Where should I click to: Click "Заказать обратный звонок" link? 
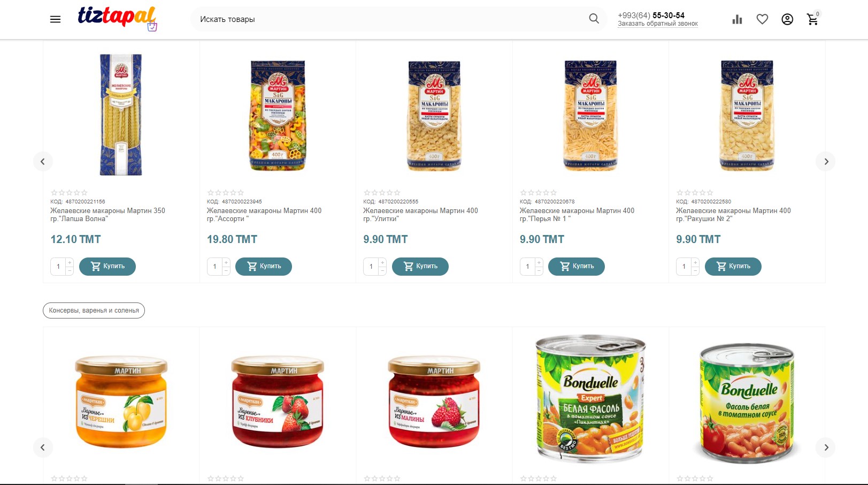[658, 24]
